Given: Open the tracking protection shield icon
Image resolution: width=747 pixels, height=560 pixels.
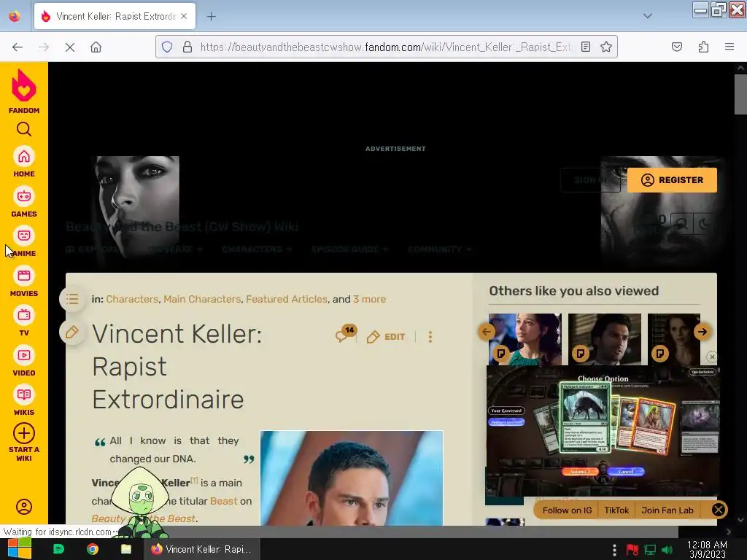Looking at the screenshot, I should pyautogui.click(x=167, y=47).
